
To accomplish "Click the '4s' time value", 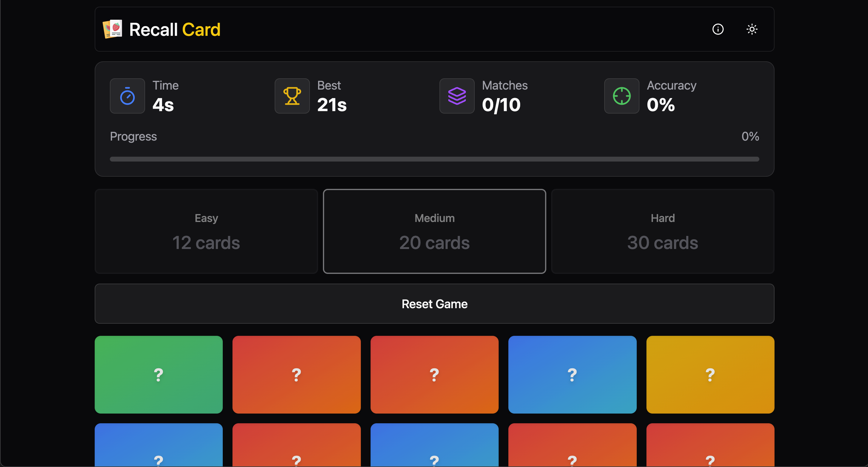I will pos(163,105).
